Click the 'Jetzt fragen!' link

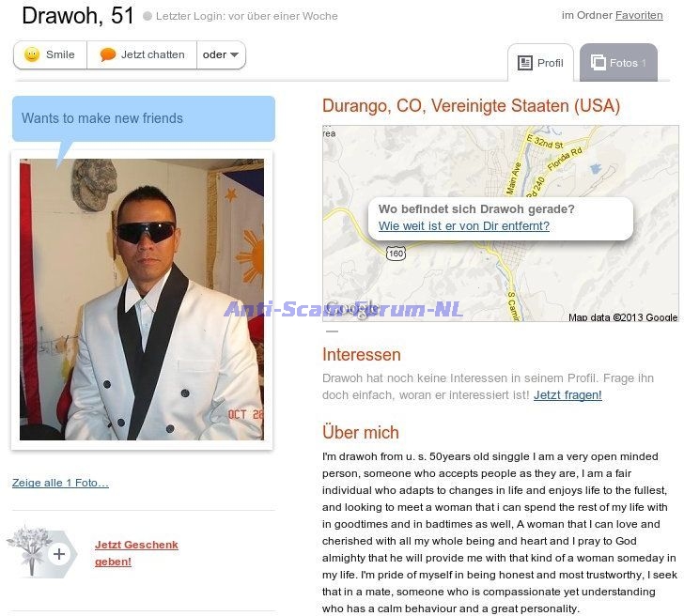pyautogui.click(x=567, y=395)
